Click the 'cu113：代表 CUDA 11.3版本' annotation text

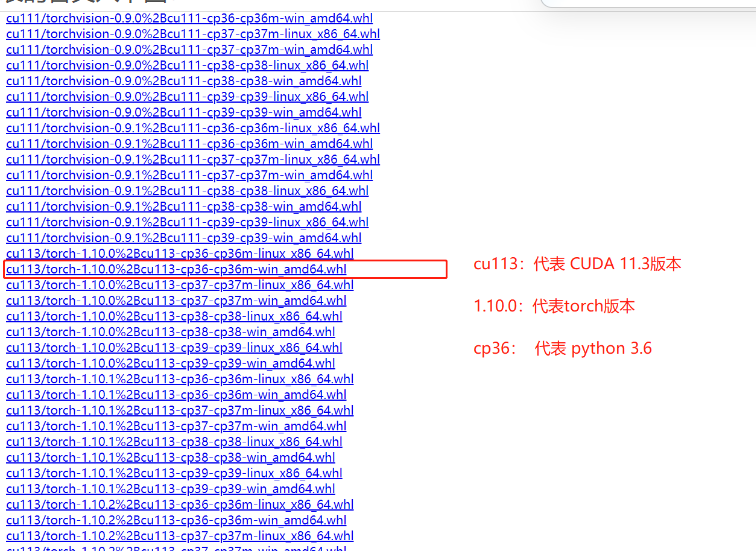tap(577, 264)
